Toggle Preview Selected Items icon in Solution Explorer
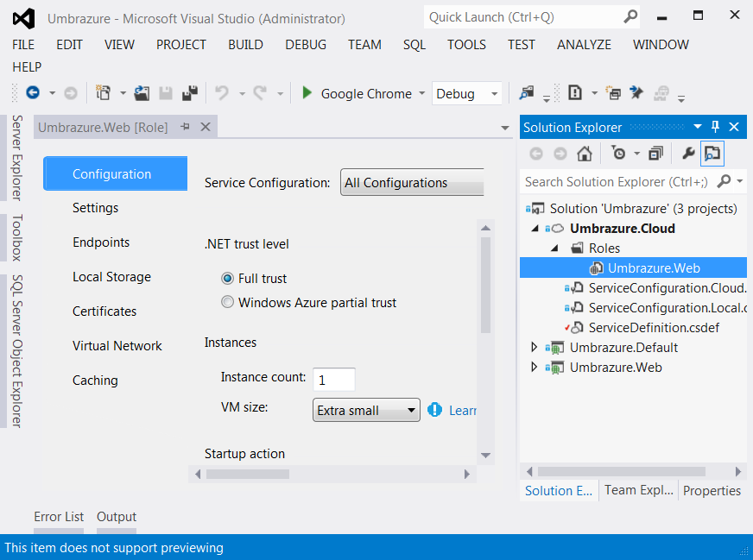Image resolution: width=753 pixels, height=560 pixels. pyautogui.click(x=712, y=154)
